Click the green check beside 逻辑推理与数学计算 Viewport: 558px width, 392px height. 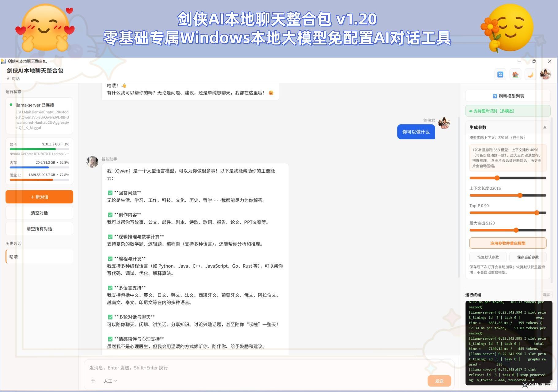[110, 237]
